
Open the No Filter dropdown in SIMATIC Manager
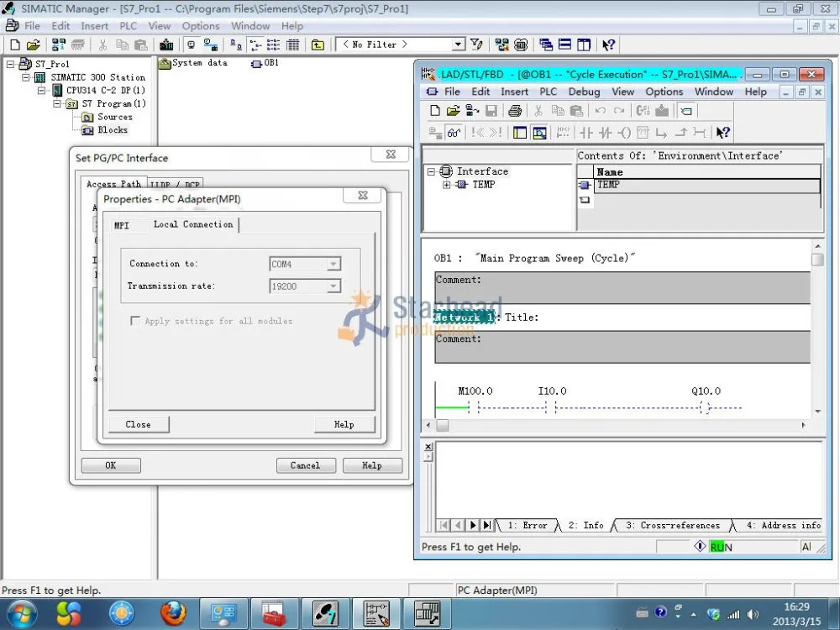[459, 45]
